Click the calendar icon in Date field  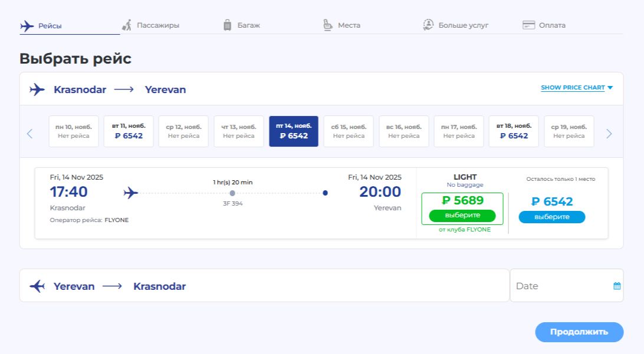(x=617, y=286)
